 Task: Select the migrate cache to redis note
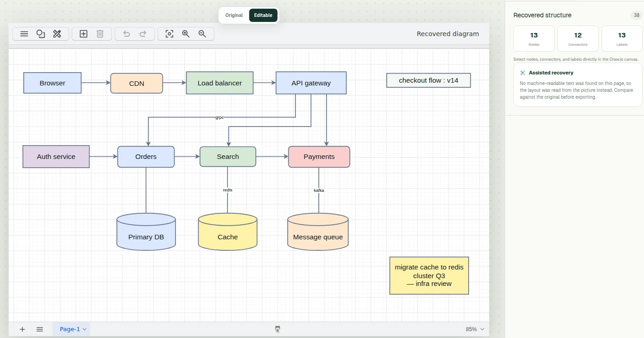pyautogui.click(x=429, y=275)
